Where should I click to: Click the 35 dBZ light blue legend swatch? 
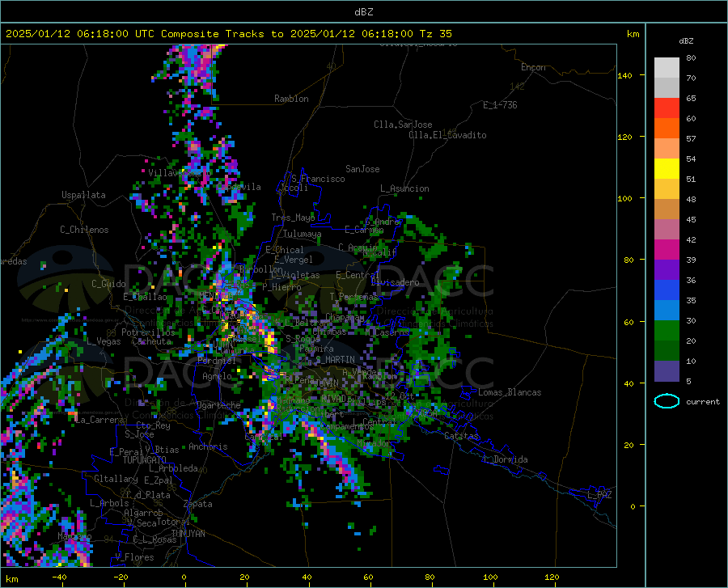click(x=667, y=311)
